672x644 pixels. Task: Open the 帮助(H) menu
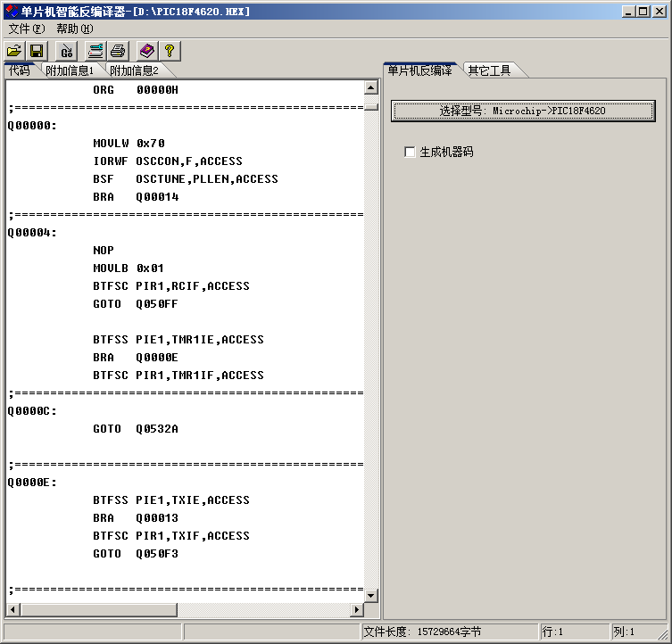74,29
